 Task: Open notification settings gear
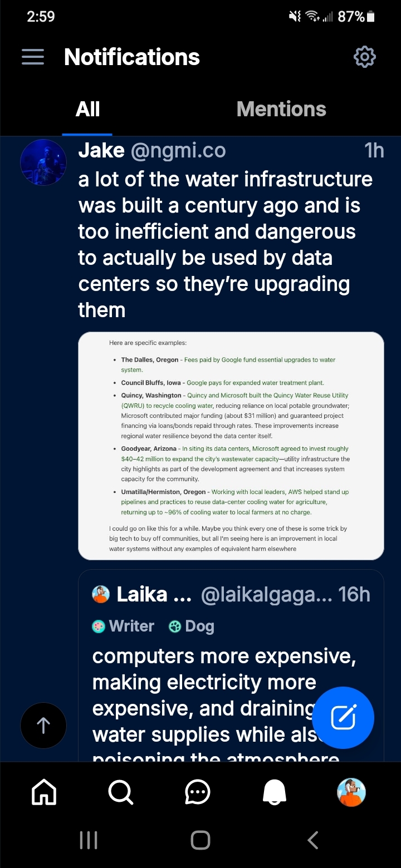point(365,57)
